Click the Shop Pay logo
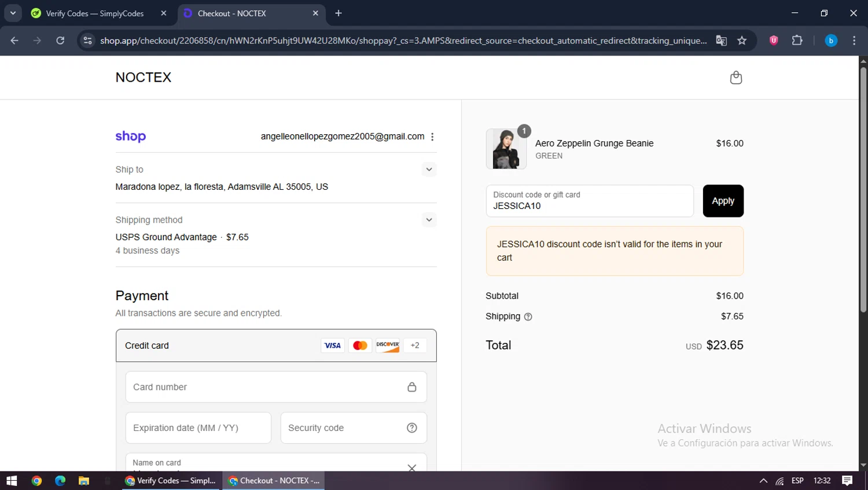 coord(131,137)
